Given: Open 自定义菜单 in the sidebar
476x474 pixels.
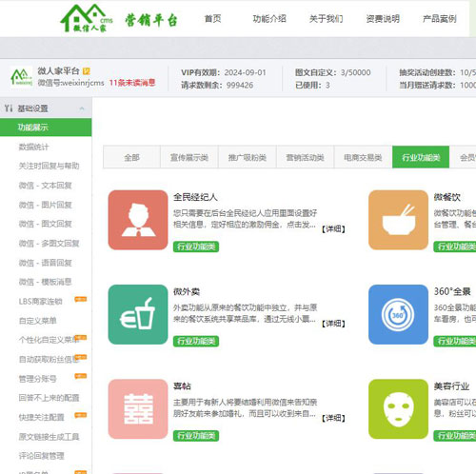Looking at the screenshot, I should click(37, 321).
